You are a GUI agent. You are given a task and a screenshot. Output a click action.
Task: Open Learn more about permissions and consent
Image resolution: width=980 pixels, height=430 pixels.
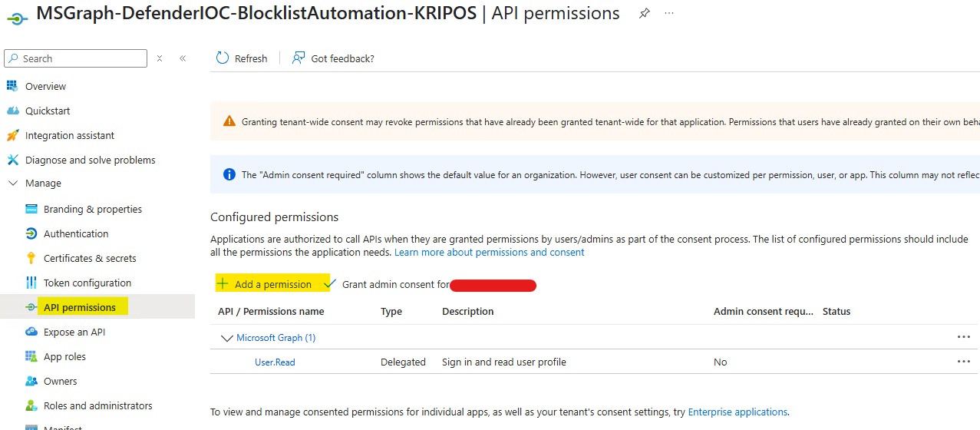(490, 252)
